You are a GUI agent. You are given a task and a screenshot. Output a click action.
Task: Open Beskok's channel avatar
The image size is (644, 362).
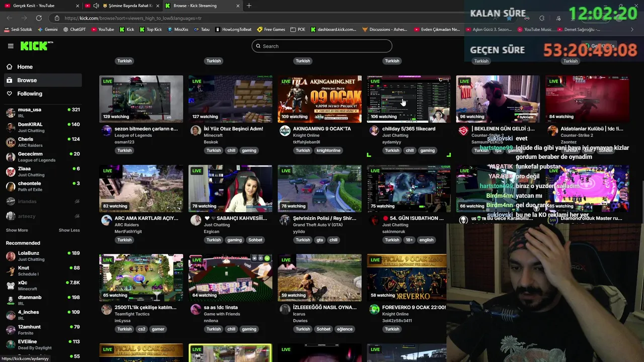[196, 131]
